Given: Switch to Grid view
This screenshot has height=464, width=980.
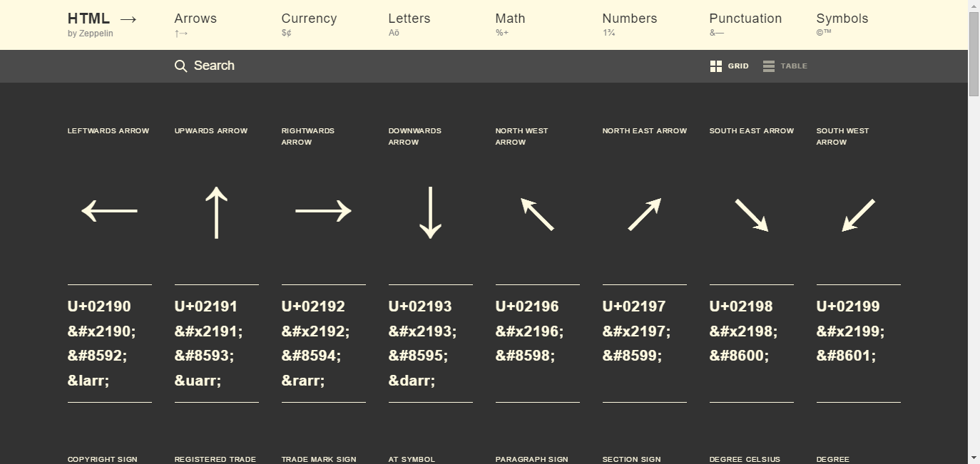Looking at the screenshot, I should pos(729,66).
